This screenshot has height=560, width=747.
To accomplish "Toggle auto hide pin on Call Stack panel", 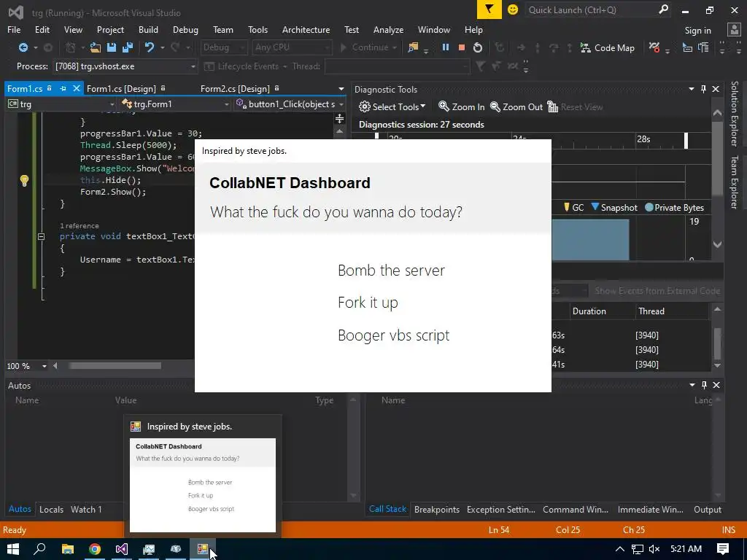I will [x=704, y=385].
